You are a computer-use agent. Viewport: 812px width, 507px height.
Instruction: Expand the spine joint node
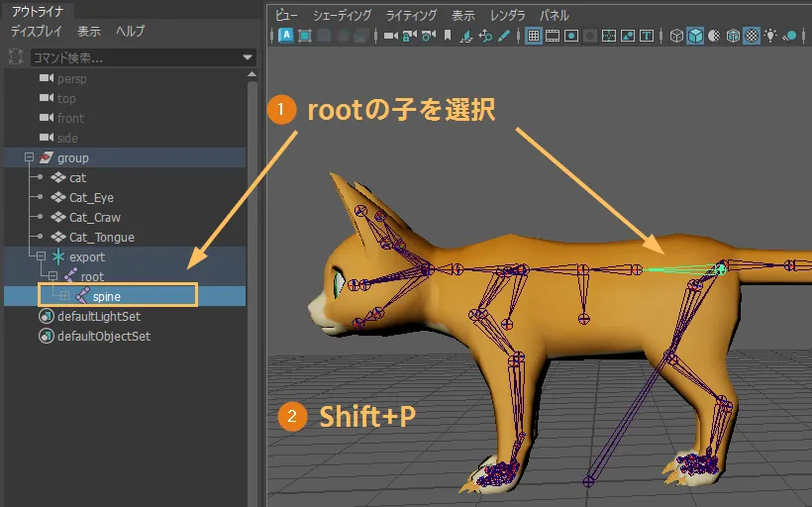click(x=64, y=296)
